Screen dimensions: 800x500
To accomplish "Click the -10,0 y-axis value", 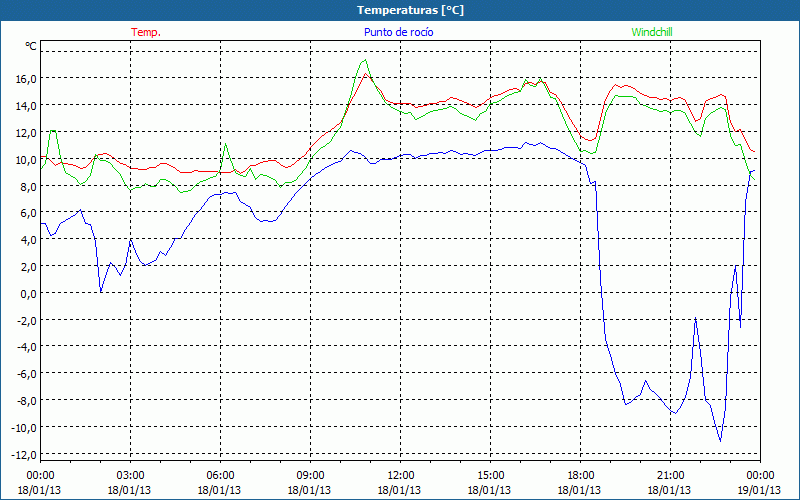I will tap(24, 428).
